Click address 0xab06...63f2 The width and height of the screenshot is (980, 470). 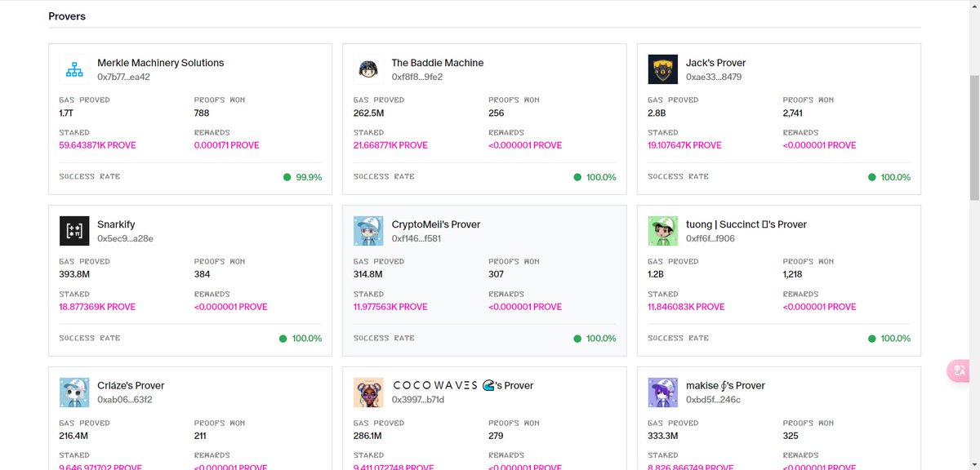pyautogui.click(x=125, y=401)
